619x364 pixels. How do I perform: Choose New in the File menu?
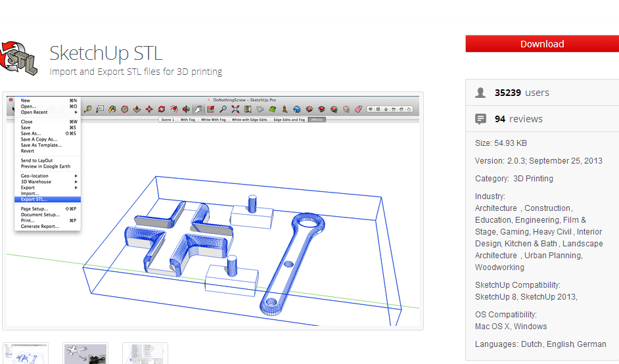(x=47, y=101)
